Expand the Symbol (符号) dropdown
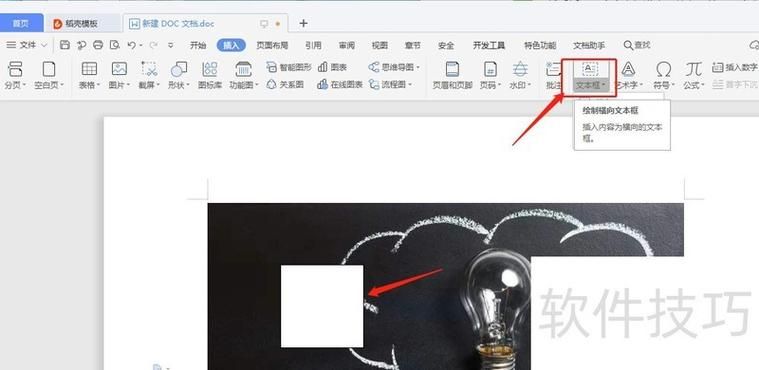 (673, 85)
